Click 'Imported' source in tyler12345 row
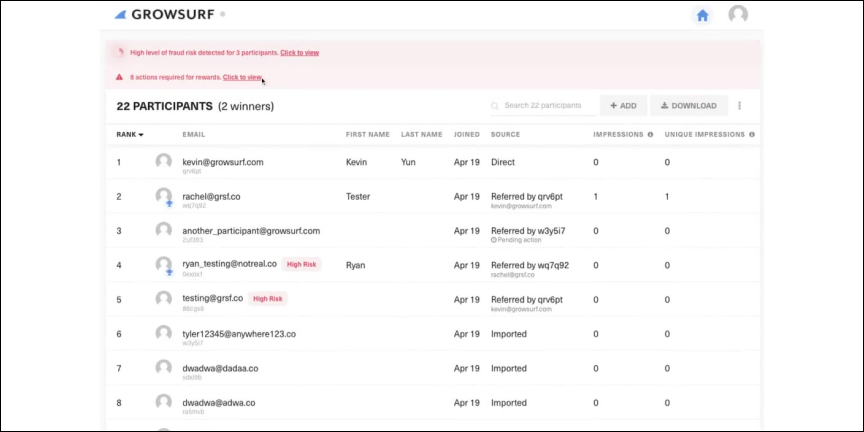Image resolution: width=864 pixels, height=432 pixels. pyautogui.click(x=509, y=334)
